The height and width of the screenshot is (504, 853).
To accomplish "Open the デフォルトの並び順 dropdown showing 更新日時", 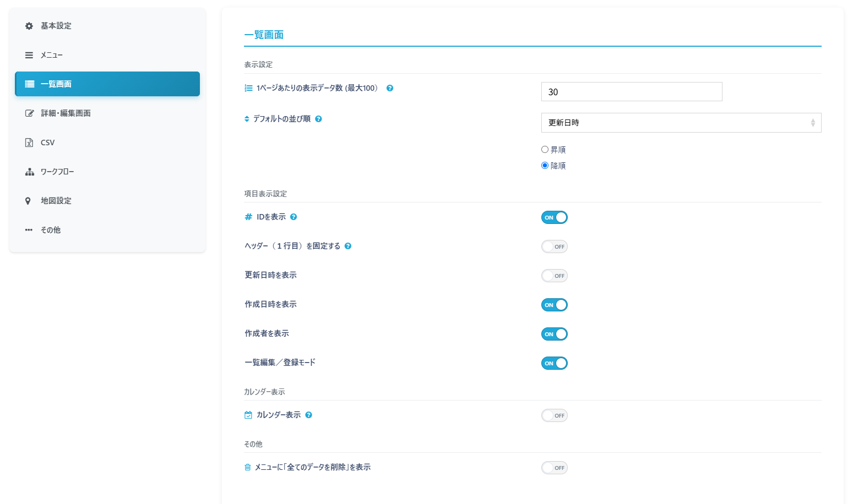I will tap(681, 123).
